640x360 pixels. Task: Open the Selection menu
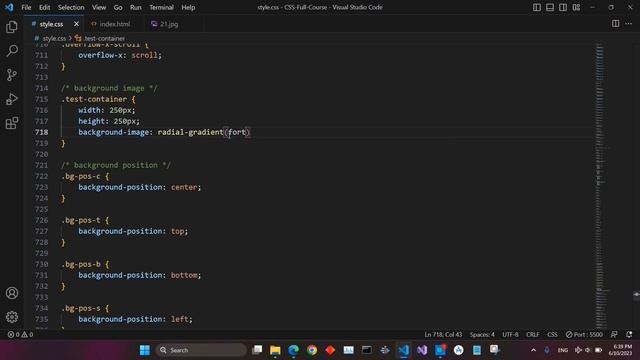pyautogui.click(x=71, y=7)
